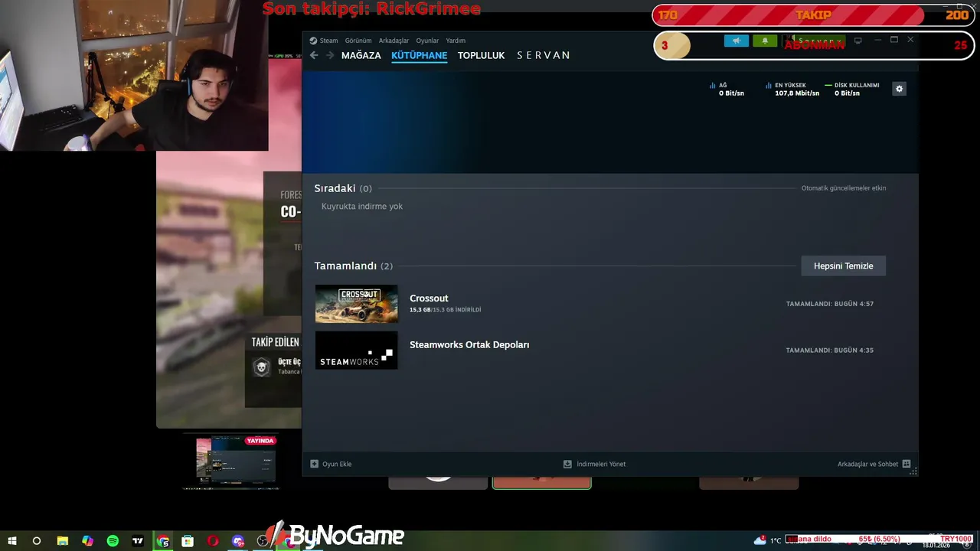Image resolution: width=980 pixels, height=551 pixels.
Task: Open File Explorer from taskbar
Action: tap(63, 541)
